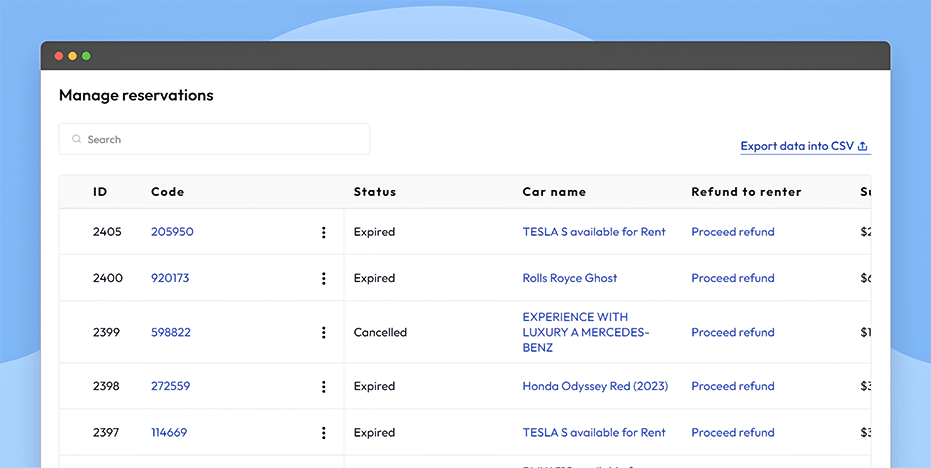The width and height of the screenshot is (931, 468).
Task: Click the export upload icon beside CSV
Action: (863, 146)
